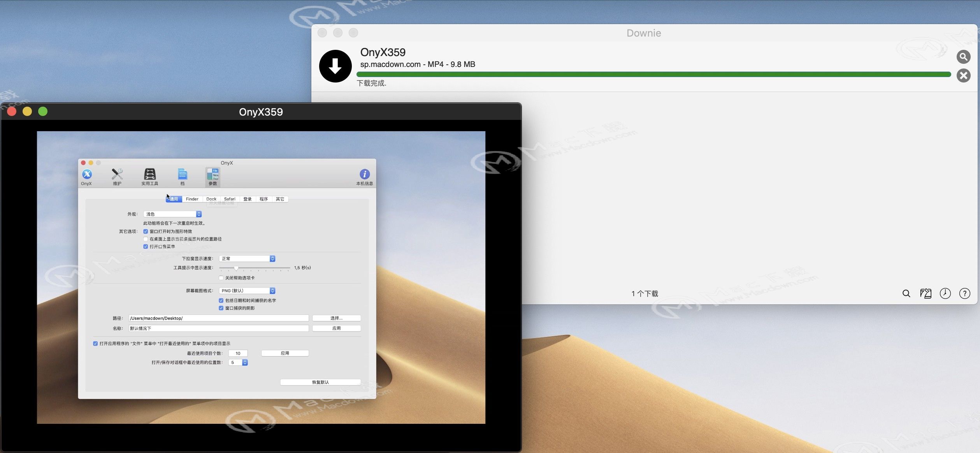The width and height of the screenshot is (980, 453).
Task: Switch to the Finder tab
Action: click(192, 199)
